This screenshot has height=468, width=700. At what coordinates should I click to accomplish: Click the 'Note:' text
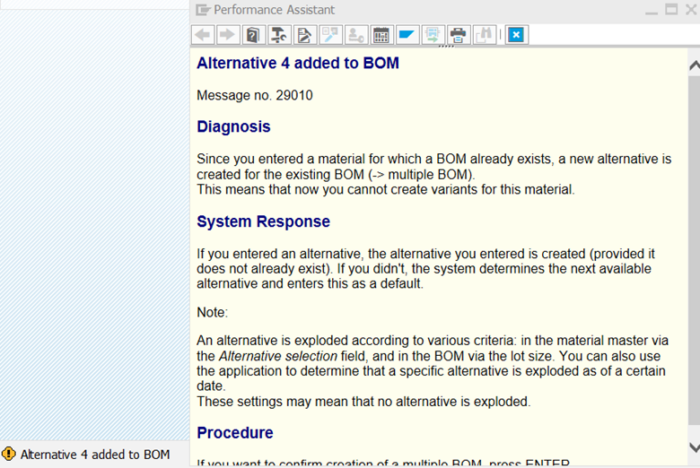212,312
